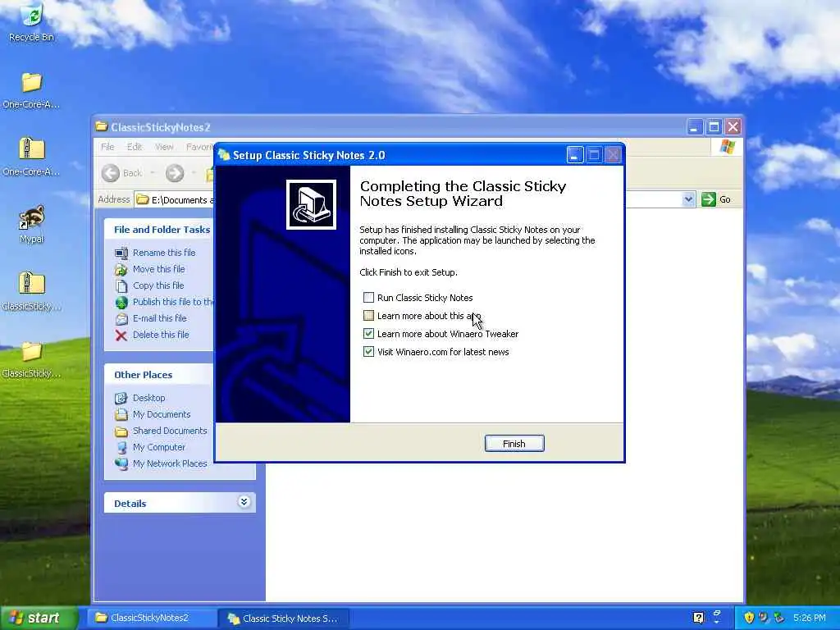This screenshot has height=630, width=840.
Task: Open the Back button history dropdown arrow
Action: pyautogui.click(x=153, y=173)
